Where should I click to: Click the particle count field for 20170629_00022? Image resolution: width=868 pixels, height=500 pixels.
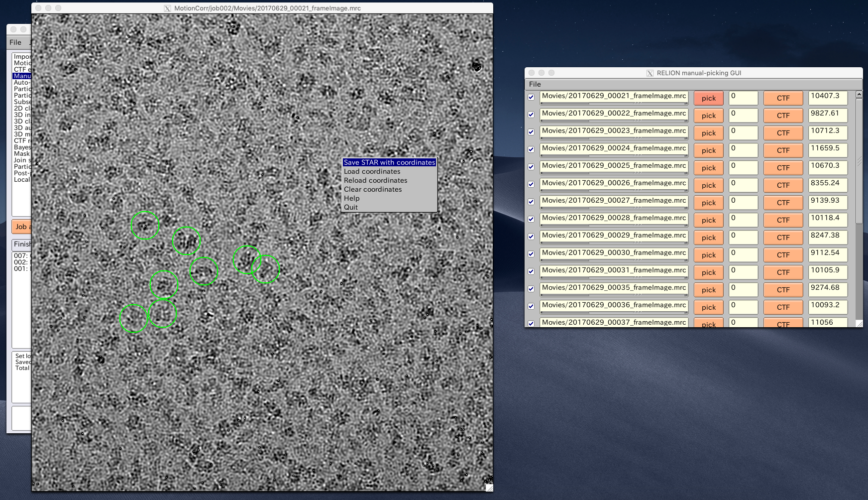pyautogui.click(x=744, y=116)
